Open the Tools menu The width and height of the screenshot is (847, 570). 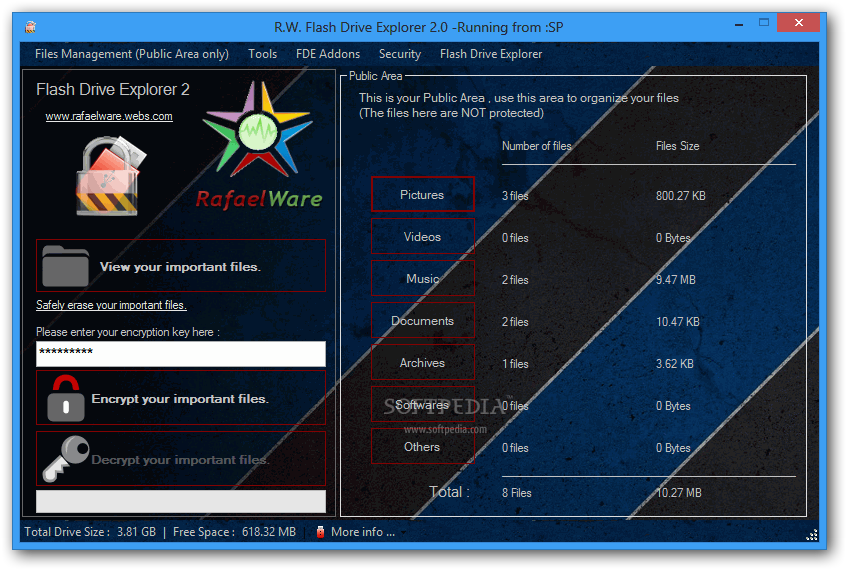[x=263, y=54]
